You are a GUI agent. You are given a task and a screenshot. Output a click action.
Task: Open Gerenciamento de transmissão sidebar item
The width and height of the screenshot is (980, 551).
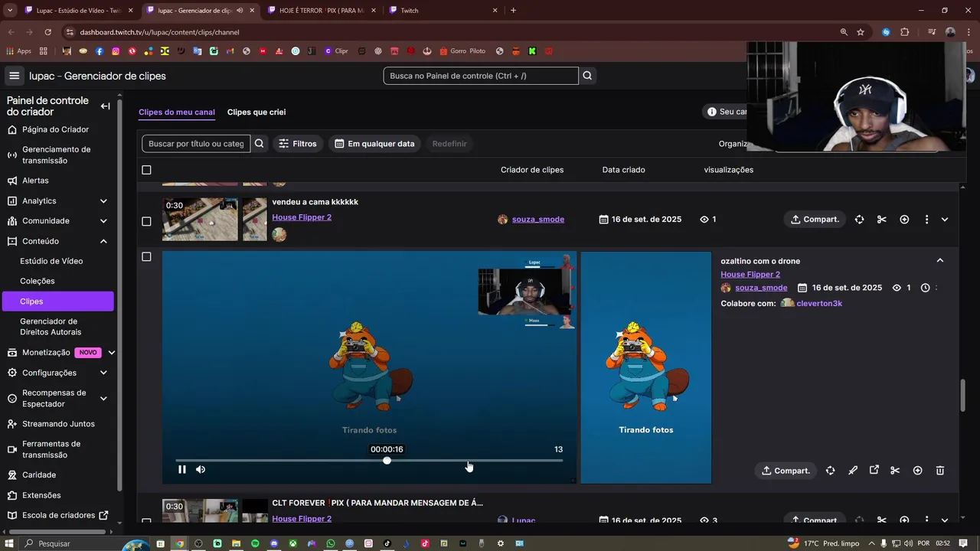coord(57,155)
